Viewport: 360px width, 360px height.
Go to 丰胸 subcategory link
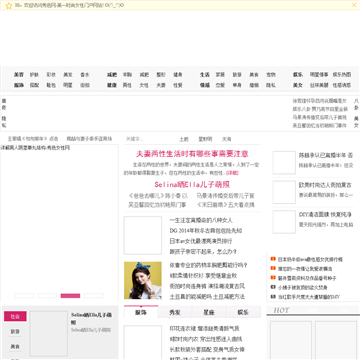click(x=127, y=75)
